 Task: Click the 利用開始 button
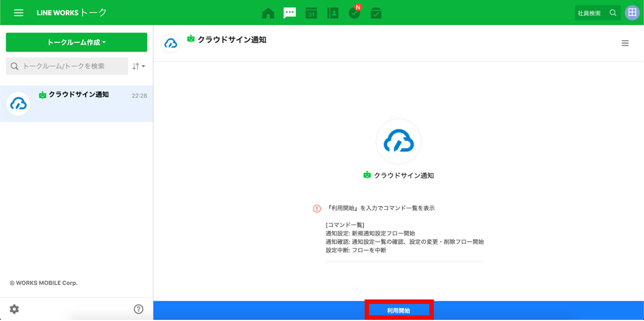(399, 311)
